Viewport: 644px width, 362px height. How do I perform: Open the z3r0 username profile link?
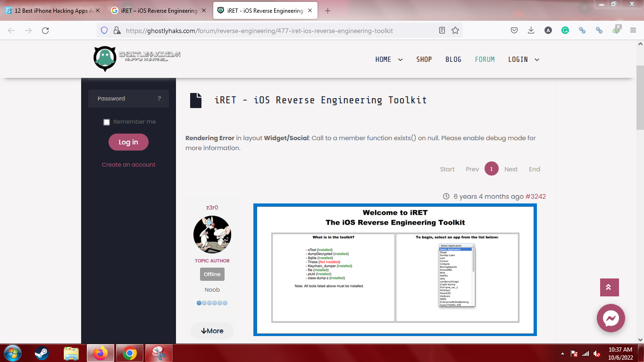point(212,208)
